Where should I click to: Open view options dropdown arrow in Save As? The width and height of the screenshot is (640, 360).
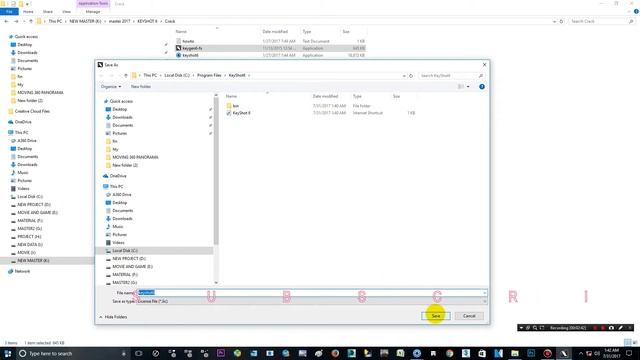click(468, 87)
